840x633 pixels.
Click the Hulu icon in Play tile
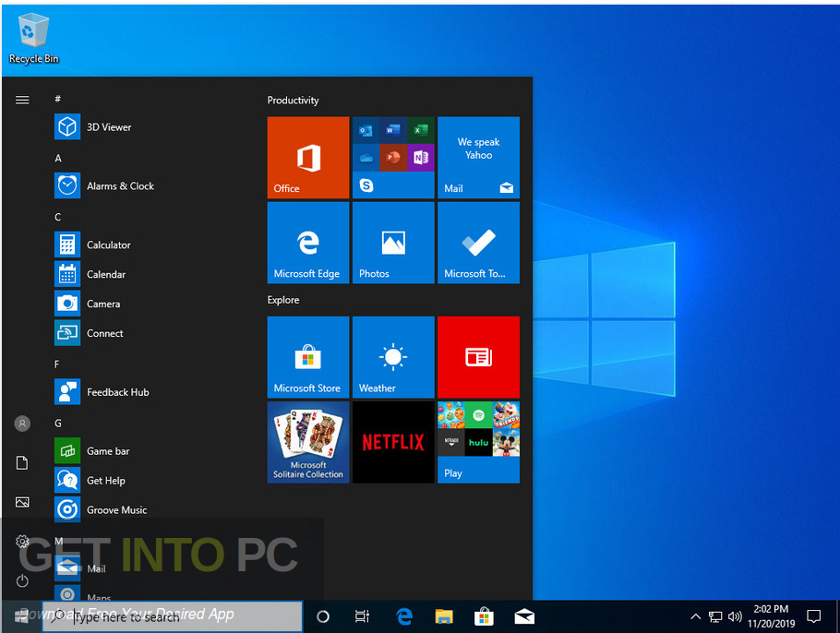coord(478,442)
